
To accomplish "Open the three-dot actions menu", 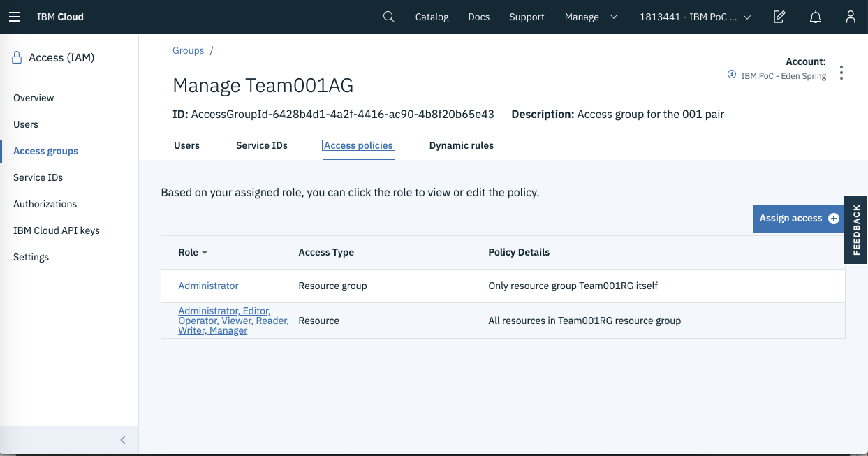I will 841,73.
